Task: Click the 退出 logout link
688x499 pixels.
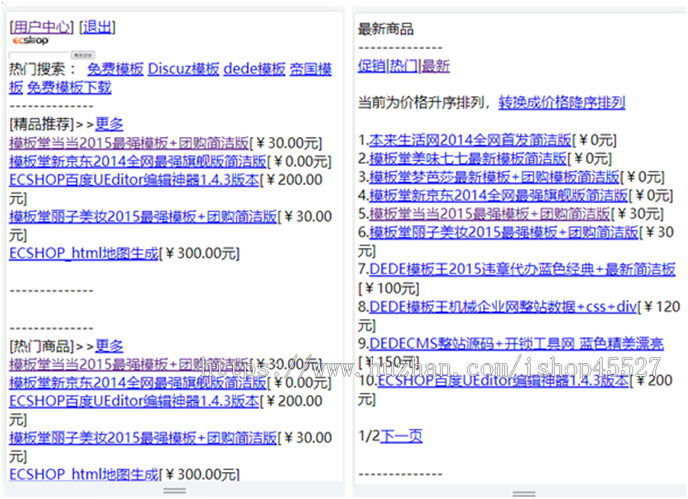Action: [x=97, y=27]
